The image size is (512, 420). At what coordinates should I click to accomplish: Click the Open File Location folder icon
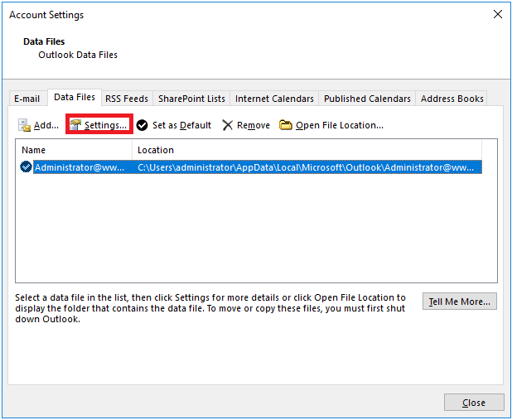285,125
